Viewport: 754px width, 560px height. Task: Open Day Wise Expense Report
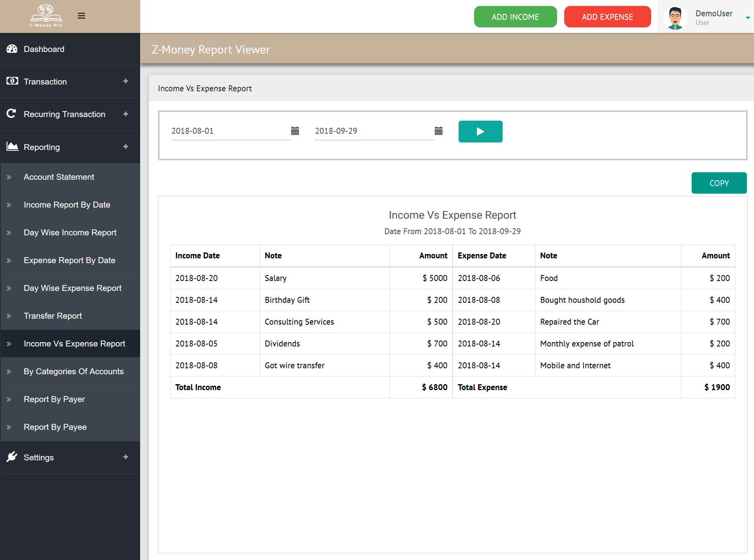pos(70,288)
